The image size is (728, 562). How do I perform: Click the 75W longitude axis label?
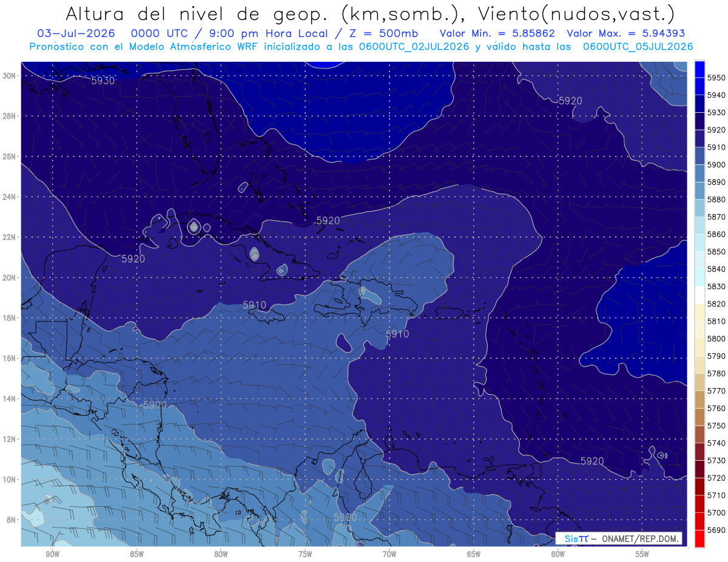click(x=305, y=554)
